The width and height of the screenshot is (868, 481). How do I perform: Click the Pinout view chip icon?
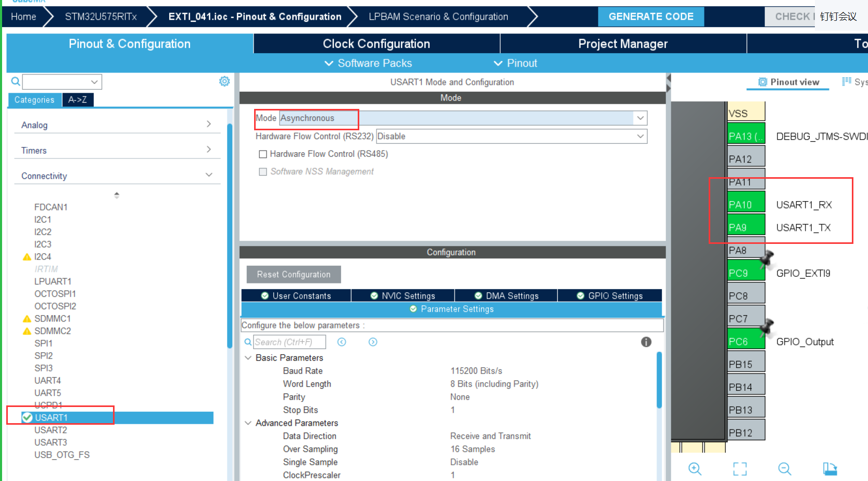click(x=762, y=82)
